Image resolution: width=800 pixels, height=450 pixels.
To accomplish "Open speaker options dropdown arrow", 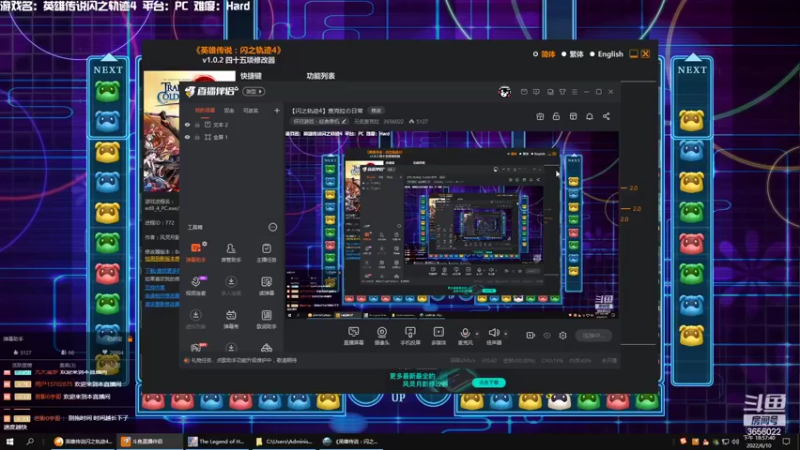I will coord(506,334).
